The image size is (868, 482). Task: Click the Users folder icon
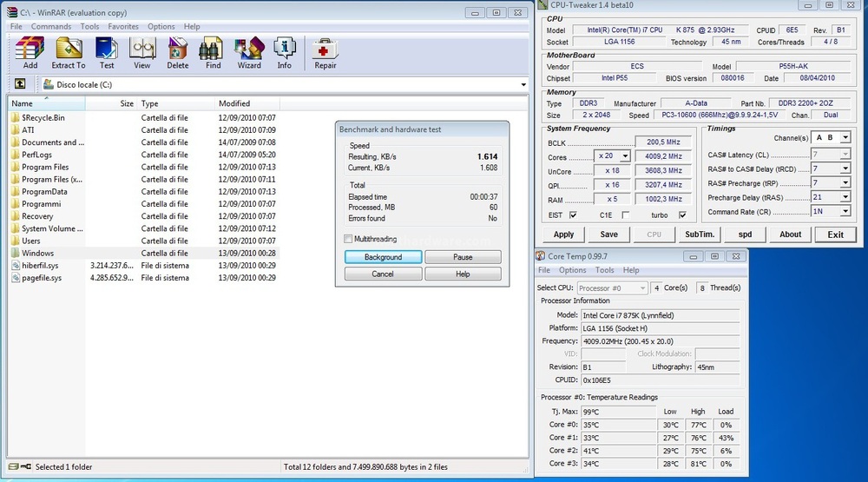15,241
